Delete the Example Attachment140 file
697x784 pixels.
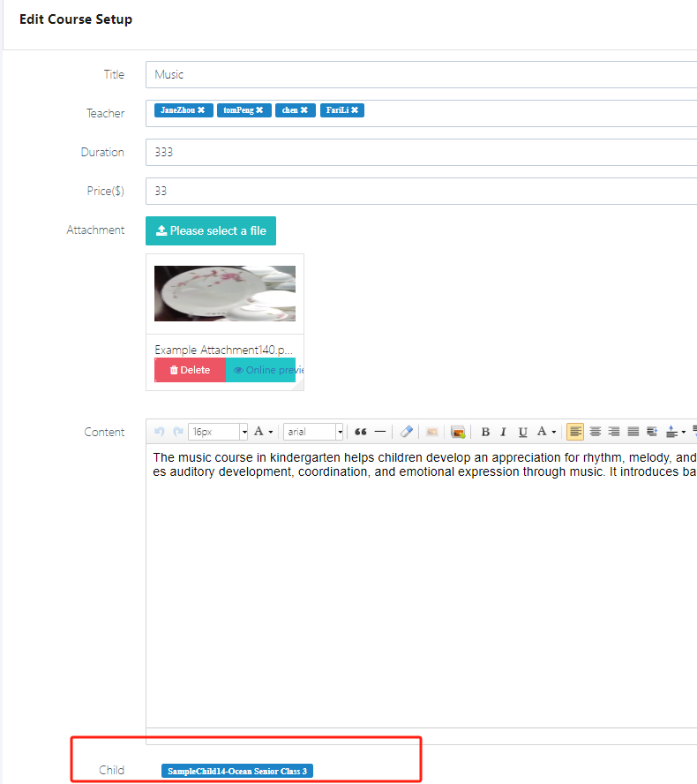(190, 370)
